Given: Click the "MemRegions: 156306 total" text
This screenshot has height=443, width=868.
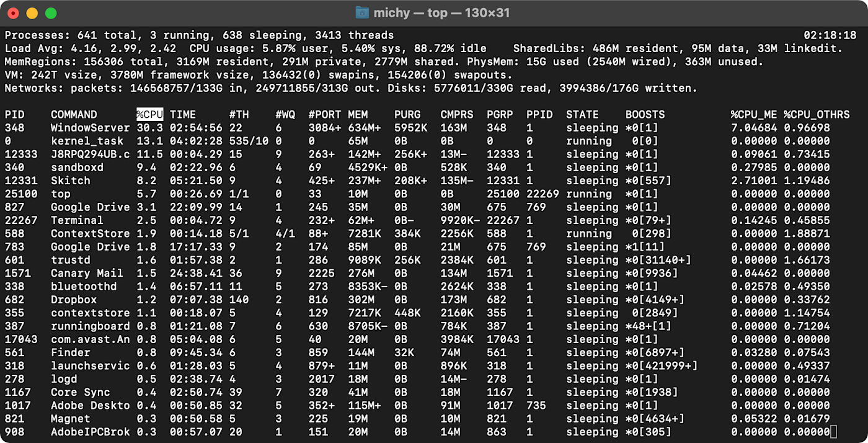Looking at the screenshot, I should [x=84, y=61].
